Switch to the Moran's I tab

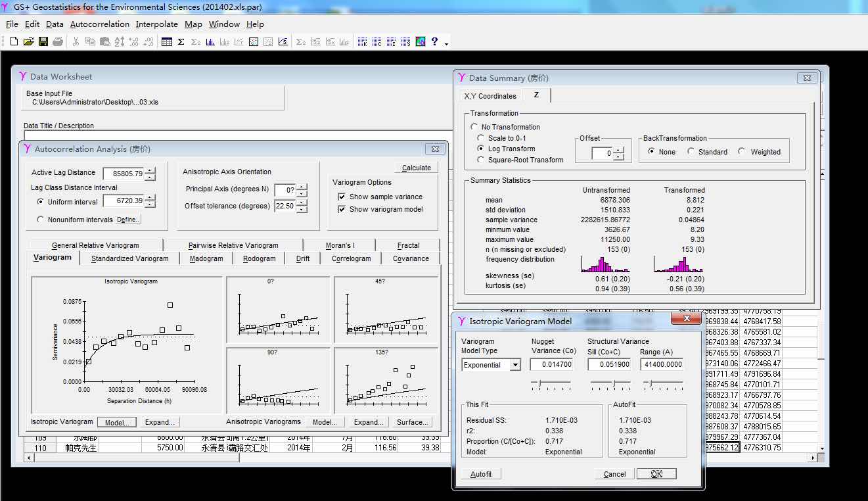point(340,245)
